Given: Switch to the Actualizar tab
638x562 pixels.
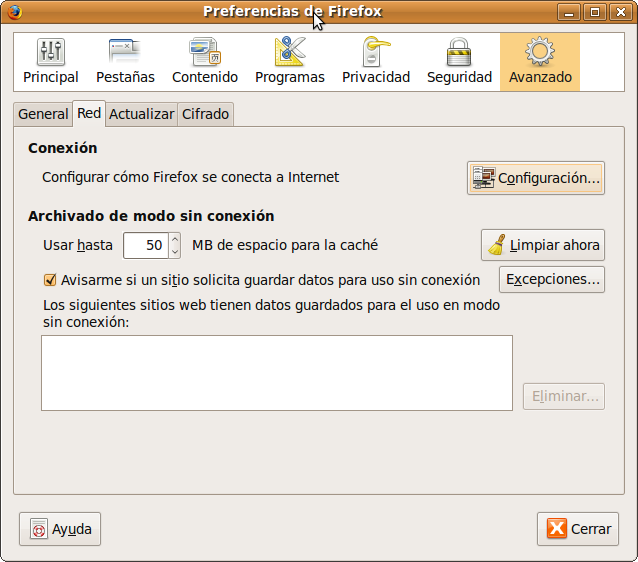Looking at the screenshot, I should pos(141,114).
